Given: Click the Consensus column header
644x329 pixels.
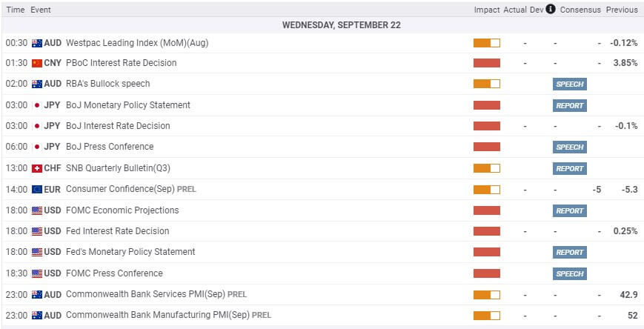Looking at the screenshot, I should click(580, 10).
